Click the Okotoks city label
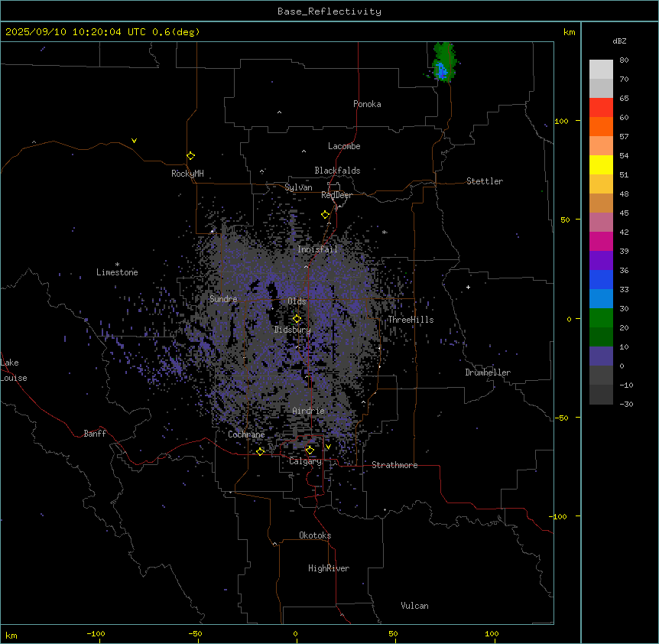Viewport: 659px width, 644px height. 315,535
